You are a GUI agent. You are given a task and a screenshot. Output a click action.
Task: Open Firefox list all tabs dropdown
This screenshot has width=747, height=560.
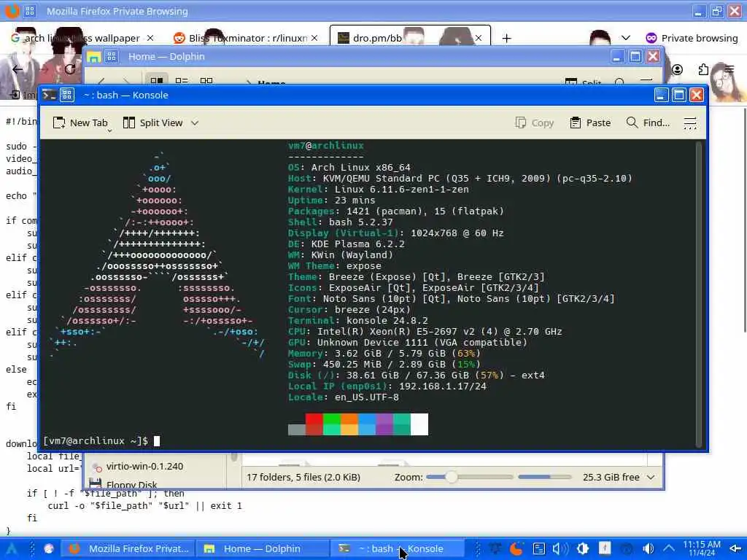(626, 38)
